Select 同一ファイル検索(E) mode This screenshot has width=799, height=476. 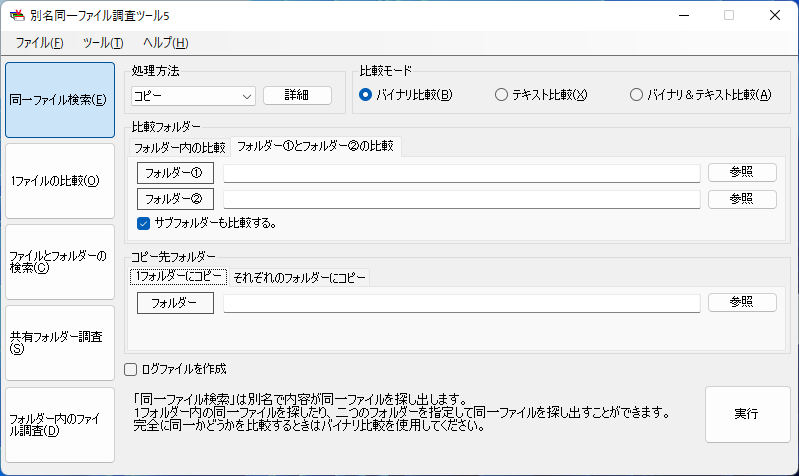[x=60, y=100]
